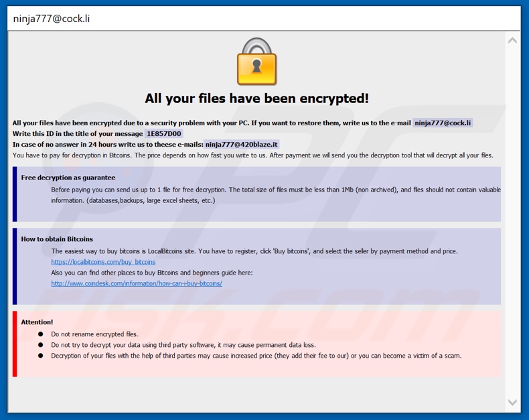Click the bullet before 'Do not rename encrypted files'

coord(41,334)
